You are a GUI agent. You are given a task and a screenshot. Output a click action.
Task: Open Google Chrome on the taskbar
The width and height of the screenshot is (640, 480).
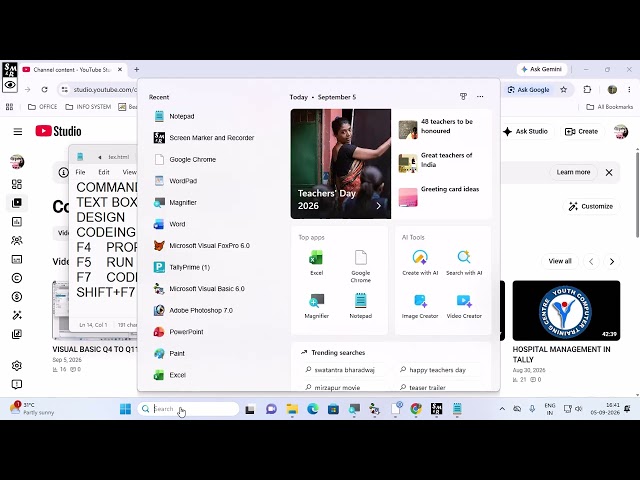(416, 409)
